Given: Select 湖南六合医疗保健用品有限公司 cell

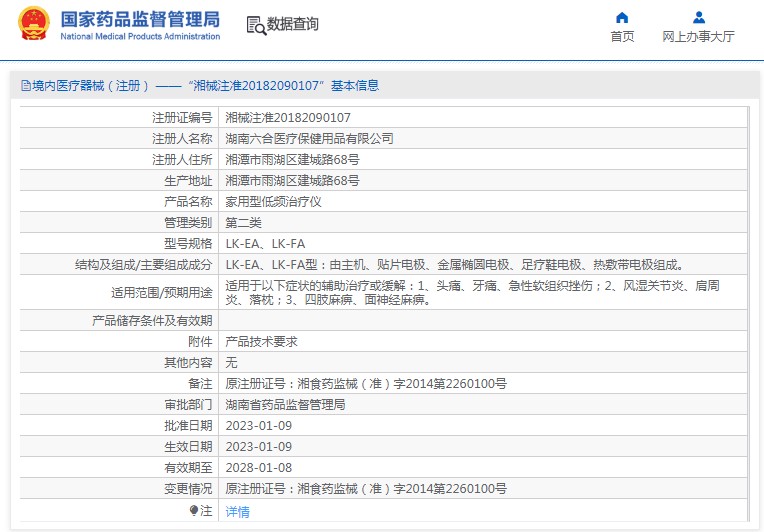Looking at the screenshot, I should (x=309, y=138).
